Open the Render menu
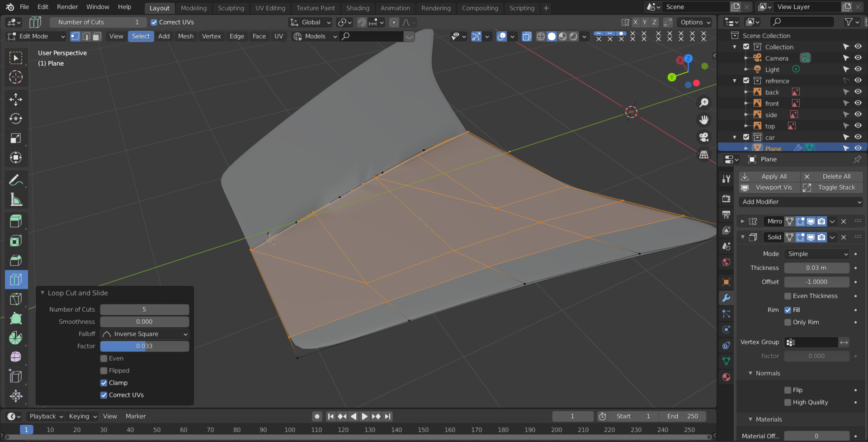This screenshot has height=442, width=868. tap(67, 7)
